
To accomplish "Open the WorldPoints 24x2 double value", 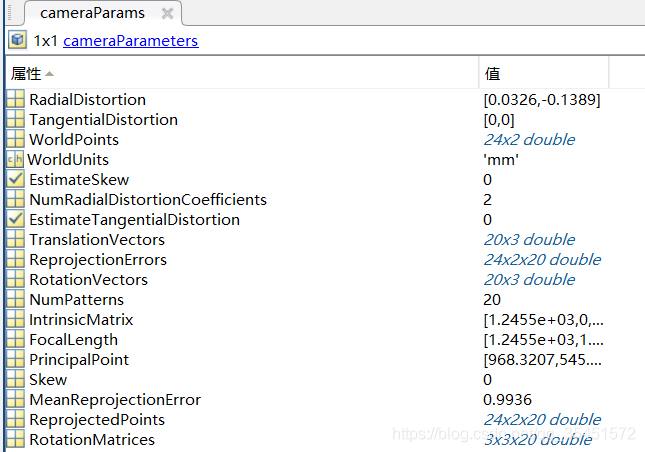I will [x=529, y=140].
